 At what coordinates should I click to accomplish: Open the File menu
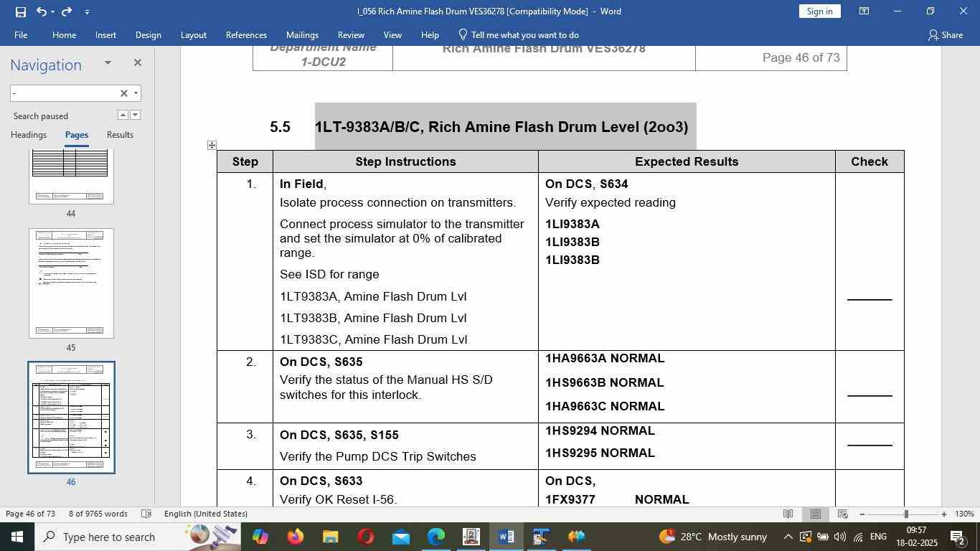21,34
